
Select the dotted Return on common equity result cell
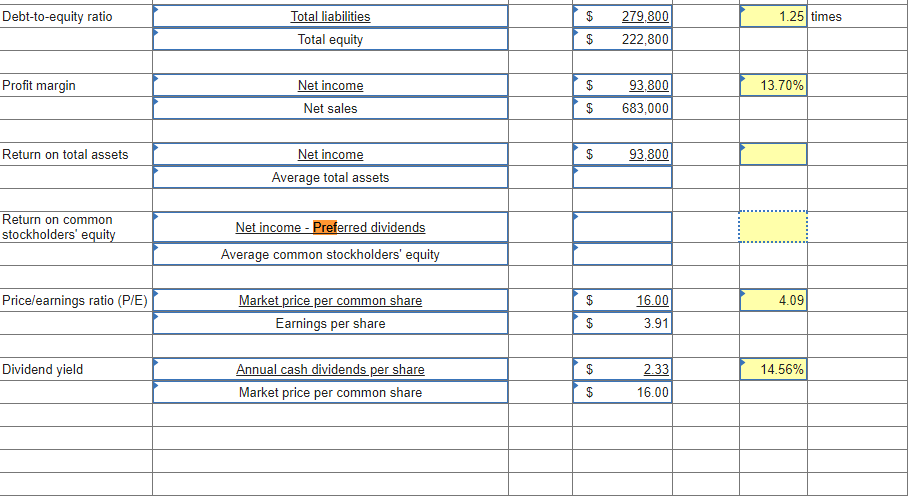pyautogui.click(x=773, y=226)
